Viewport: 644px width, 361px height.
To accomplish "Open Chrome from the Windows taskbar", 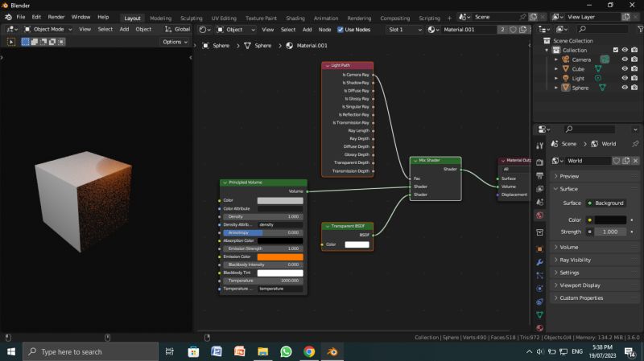I will point(309,351).
